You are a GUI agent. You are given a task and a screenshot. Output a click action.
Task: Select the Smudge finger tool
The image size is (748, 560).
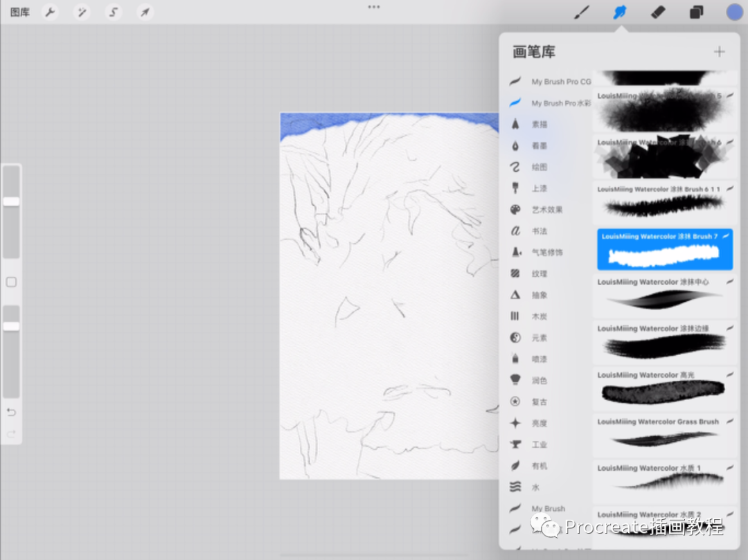620,12
